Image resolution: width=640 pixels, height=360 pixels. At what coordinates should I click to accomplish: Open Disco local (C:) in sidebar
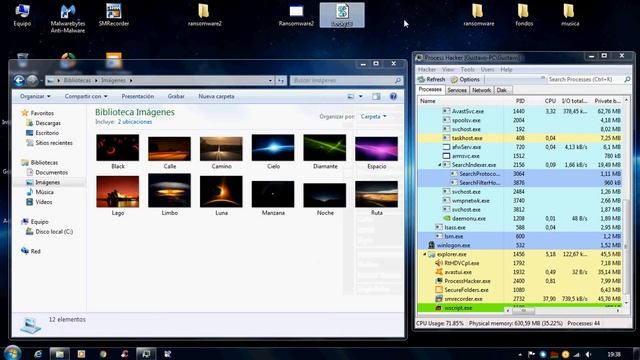[50, 231]
